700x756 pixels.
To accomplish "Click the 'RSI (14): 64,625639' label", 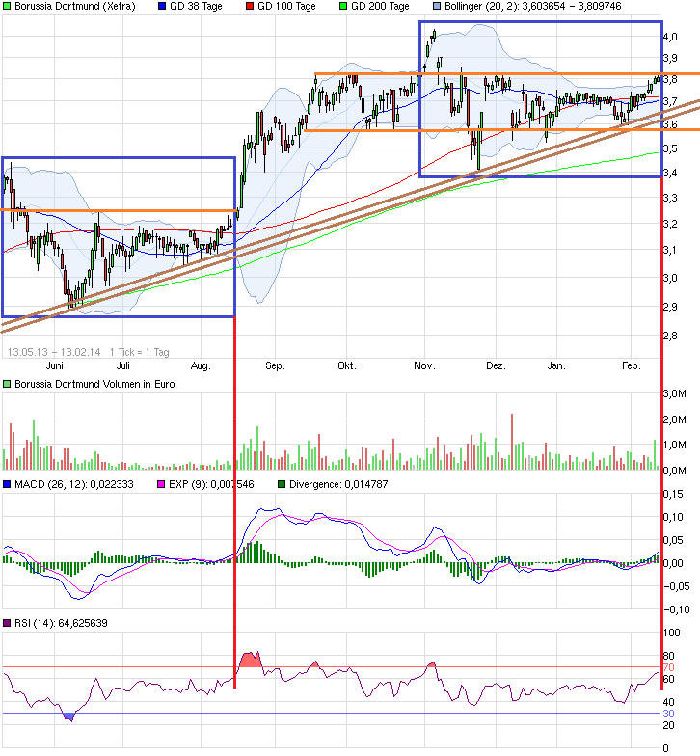I will pos(61,623).
